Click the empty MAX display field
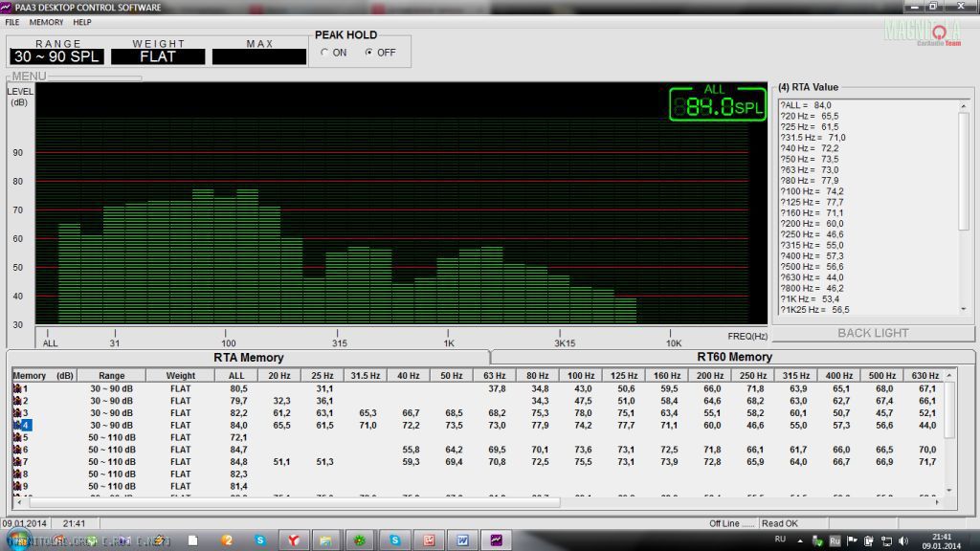 (259, 56)
